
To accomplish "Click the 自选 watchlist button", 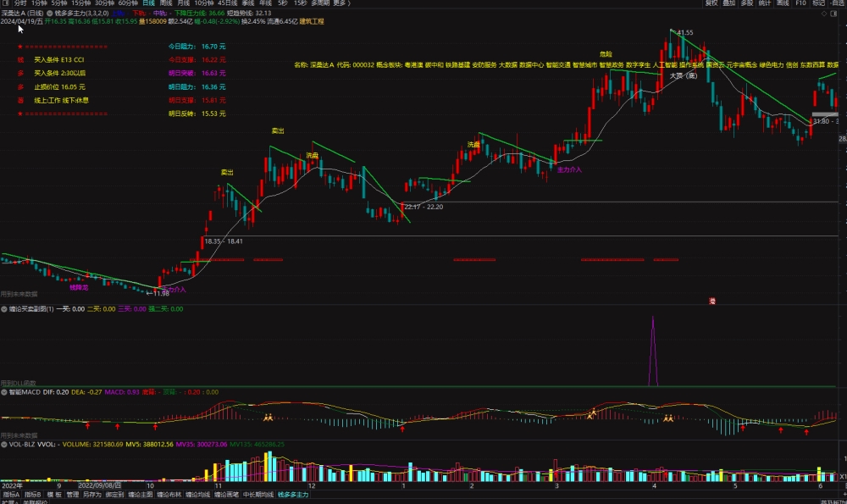I will coord(838,3).
